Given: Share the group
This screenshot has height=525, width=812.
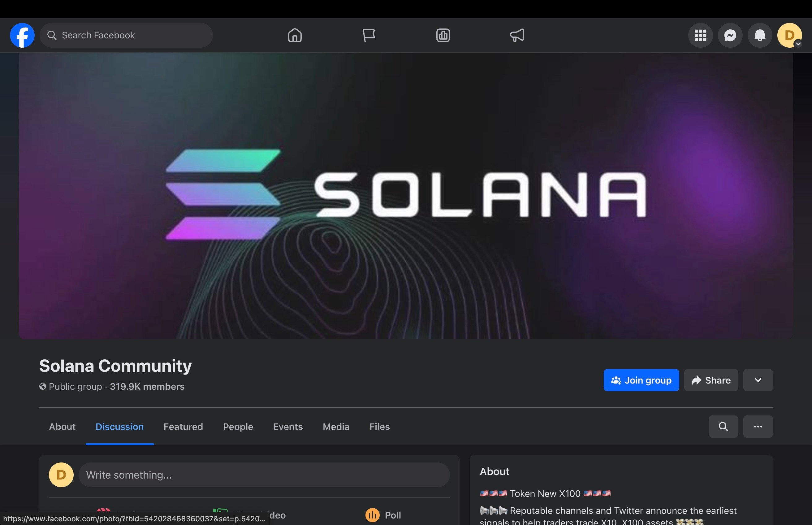Looking at the screenshot, I should coord(711,380).
